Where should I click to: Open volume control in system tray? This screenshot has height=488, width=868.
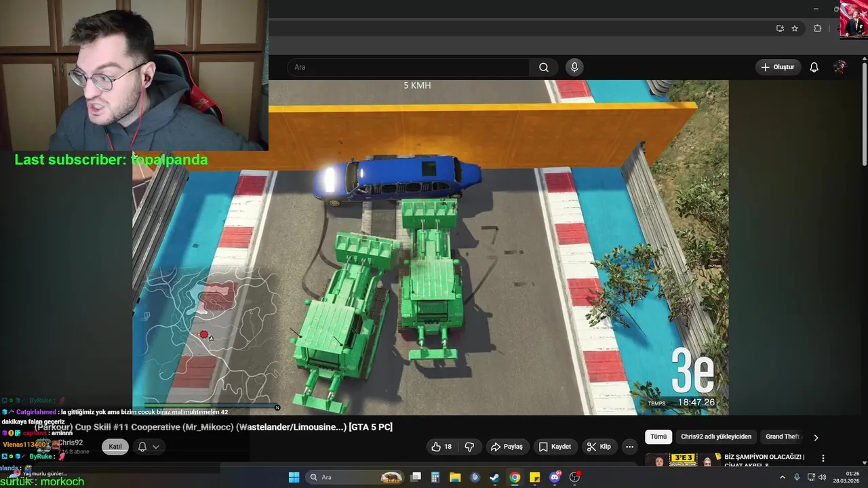coord(822,477)
